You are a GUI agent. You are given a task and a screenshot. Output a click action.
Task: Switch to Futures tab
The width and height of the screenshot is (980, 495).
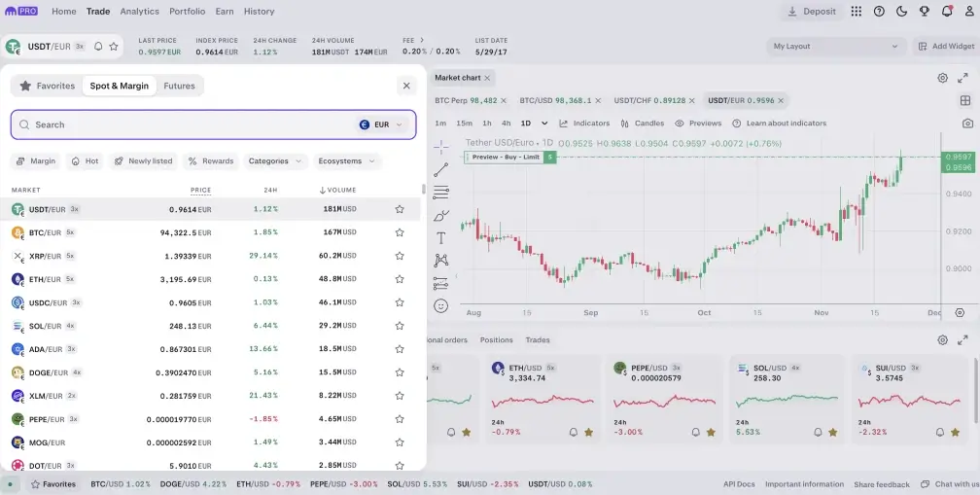179,86
